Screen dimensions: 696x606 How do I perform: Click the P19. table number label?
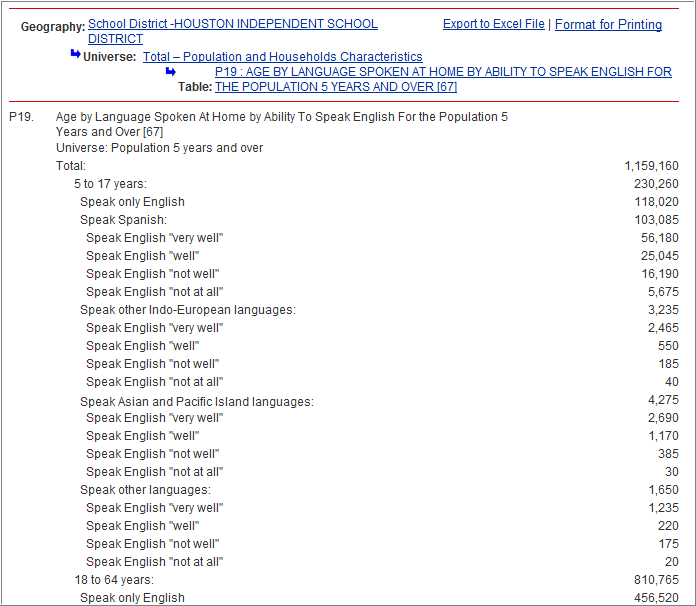pos(21,117)
